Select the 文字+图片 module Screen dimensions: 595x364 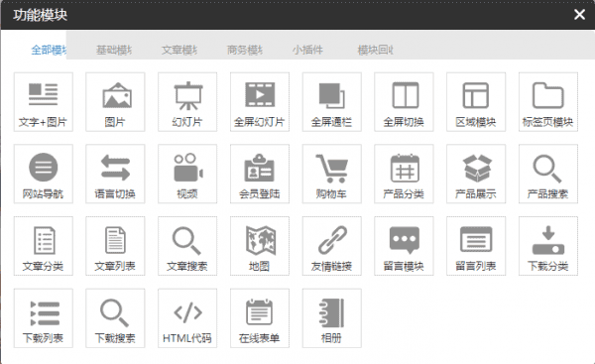tap(44, 102)
